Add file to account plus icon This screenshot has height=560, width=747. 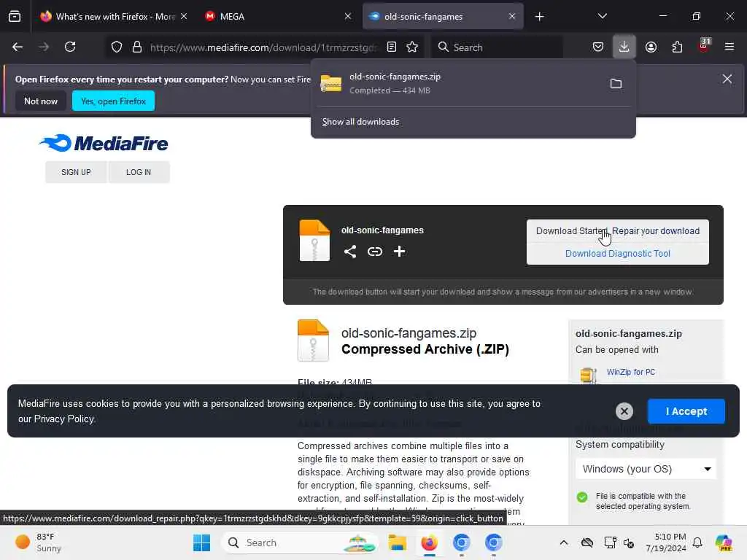tap(399, 252)
